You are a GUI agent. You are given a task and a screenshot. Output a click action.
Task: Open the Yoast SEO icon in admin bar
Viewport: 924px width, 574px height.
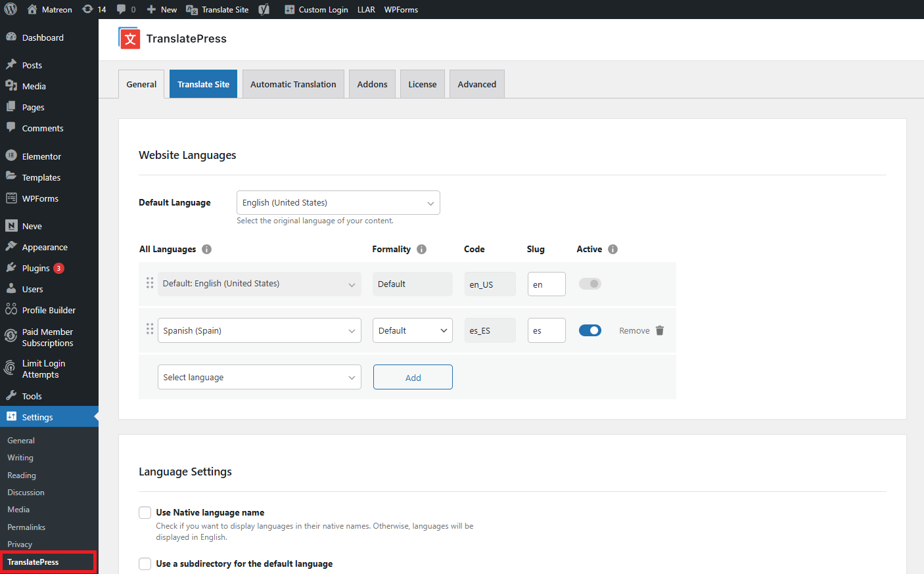tap(264, 9)
